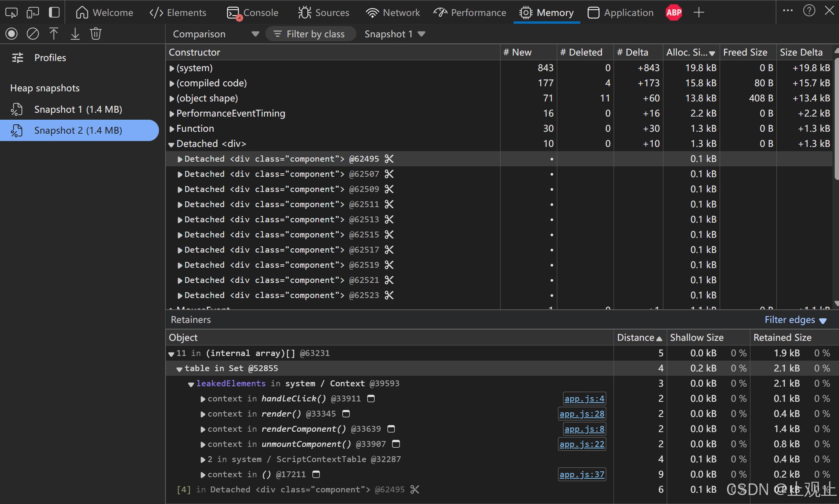Click scissors icon beside @62495 row
This screenshot has width=839, height=504.
click(x=389, y=159)
